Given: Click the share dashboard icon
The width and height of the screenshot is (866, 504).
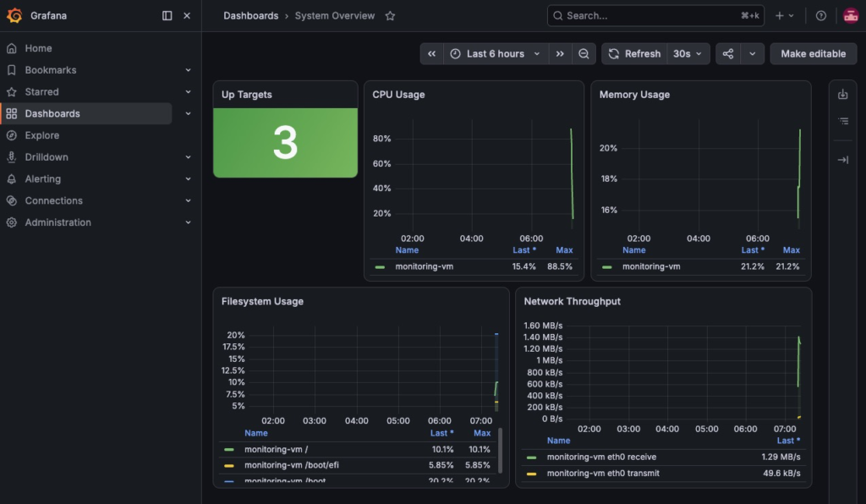Looking at the screenshot, I should point(728,53).
